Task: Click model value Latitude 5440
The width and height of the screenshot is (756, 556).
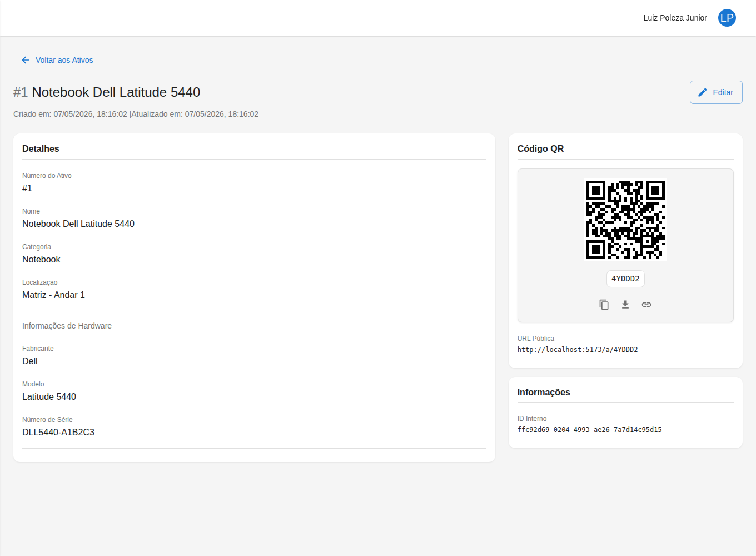Action: point(49,396)
